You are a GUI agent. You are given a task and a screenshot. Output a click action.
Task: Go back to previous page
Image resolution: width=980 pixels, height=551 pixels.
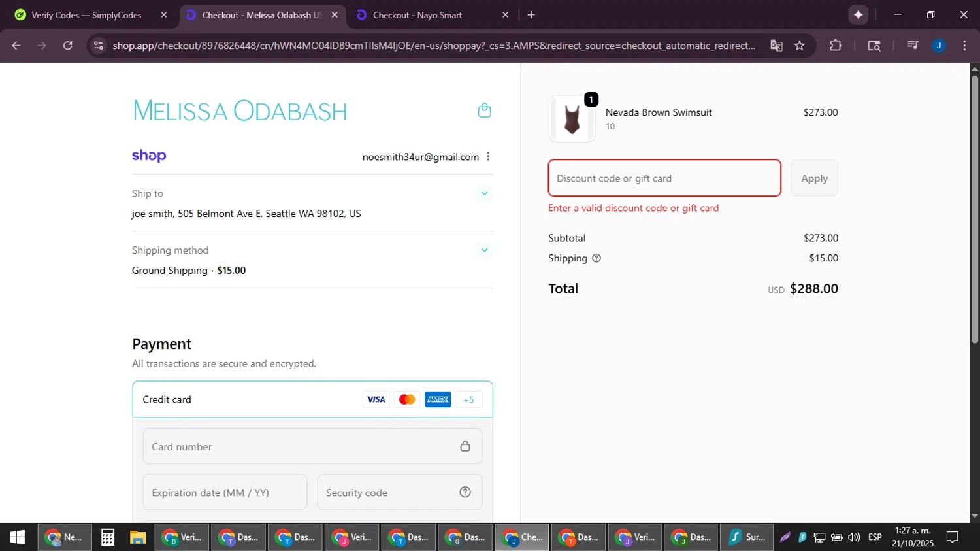coord(16,46)
